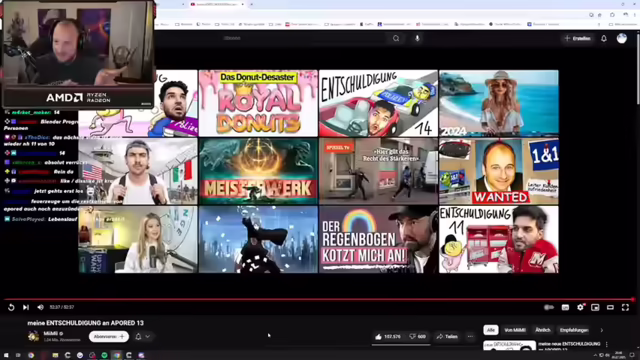640x360 pixels.
Task: Enable theater mode view
Action: (610, 307)
